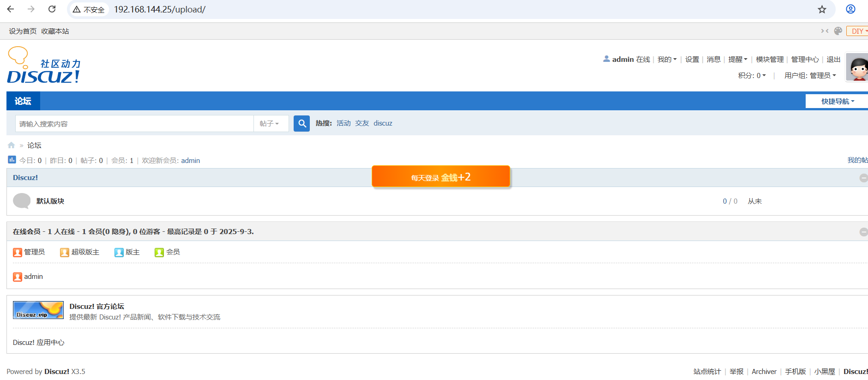The image size is (868, 380).
Task: Open the Discuz! 应用中心 link
Action: pyautogui.click(x=38, y=342)
